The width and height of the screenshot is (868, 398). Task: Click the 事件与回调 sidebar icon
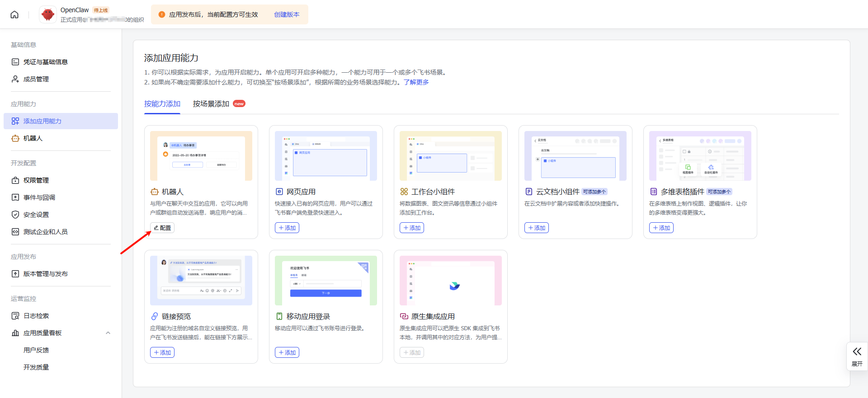point(15,197)
